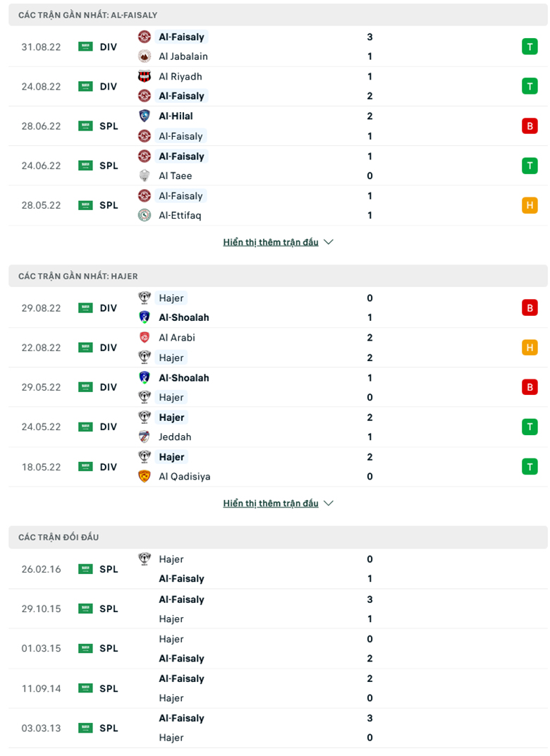Click Al-Ettifaq club crest
This screenshot has width=550, height=756.
[145, 216]
